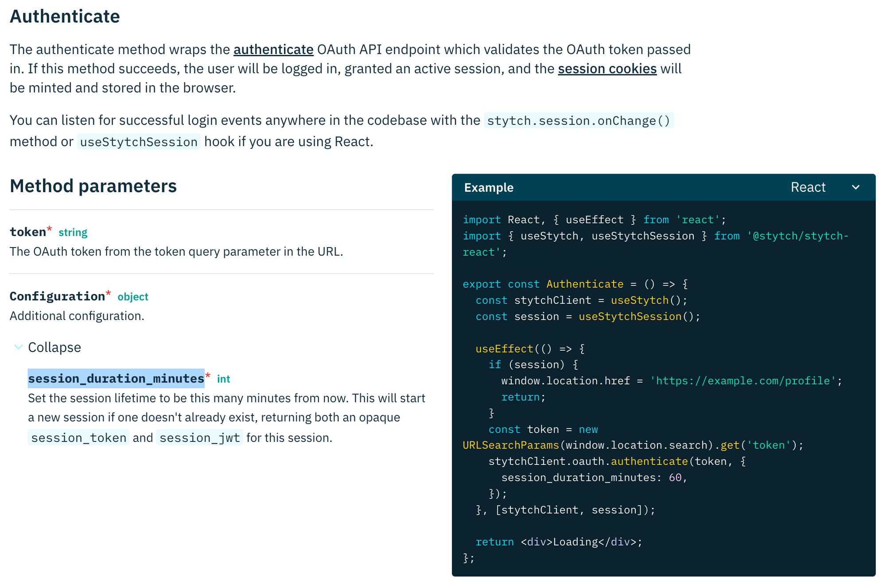
Task: Open the authenticate OAuth API endpoint link
Action: (273, 49)
